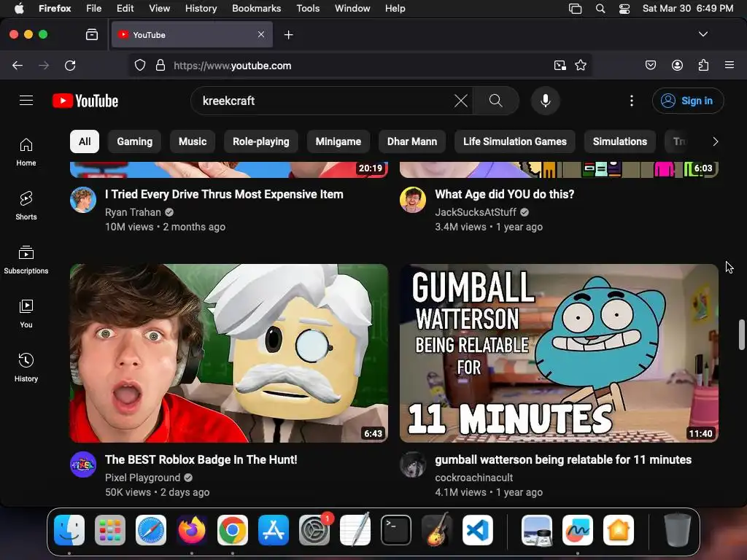
Task: Select the Minigame filter chip
Action: click(338, 141)
